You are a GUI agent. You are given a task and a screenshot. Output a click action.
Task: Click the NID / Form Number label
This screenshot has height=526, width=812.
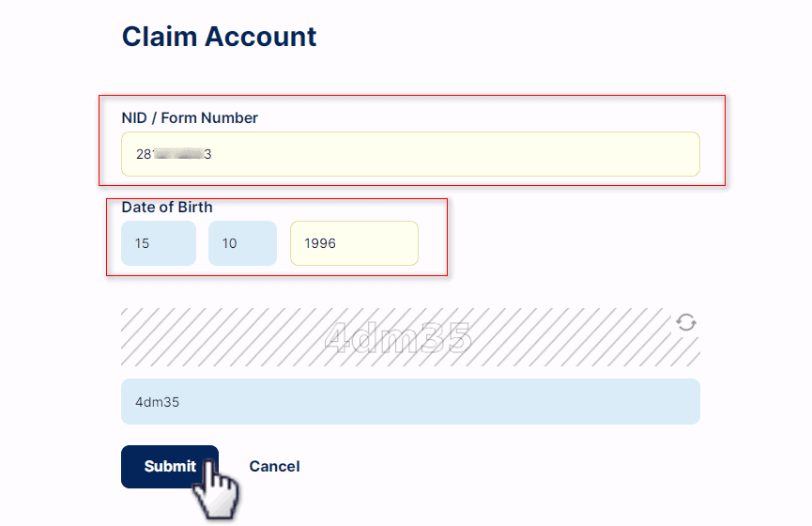pyautogui.click(x=190, y=117)
